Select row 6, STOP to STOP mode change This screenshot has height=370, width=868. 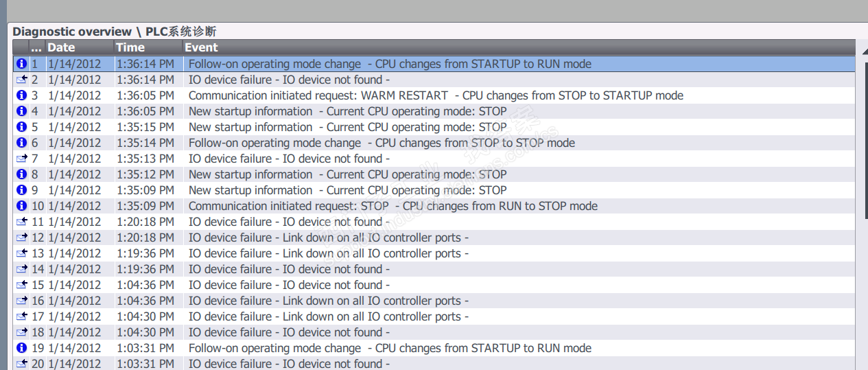click(382, 143)
